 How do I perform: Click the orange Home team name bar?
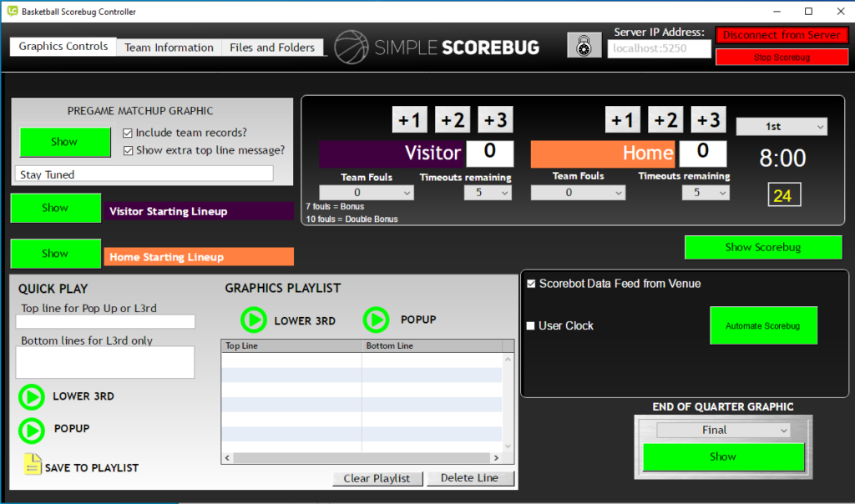pyautogui.click(x=603, y=154)
